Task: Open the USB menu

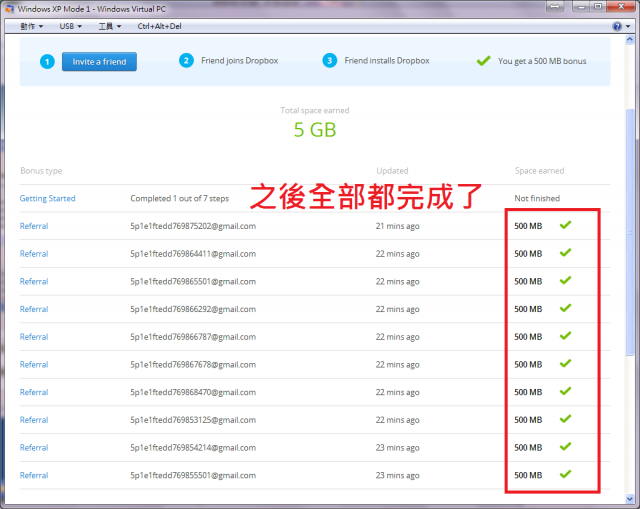Action: click(x=70, y=26)
